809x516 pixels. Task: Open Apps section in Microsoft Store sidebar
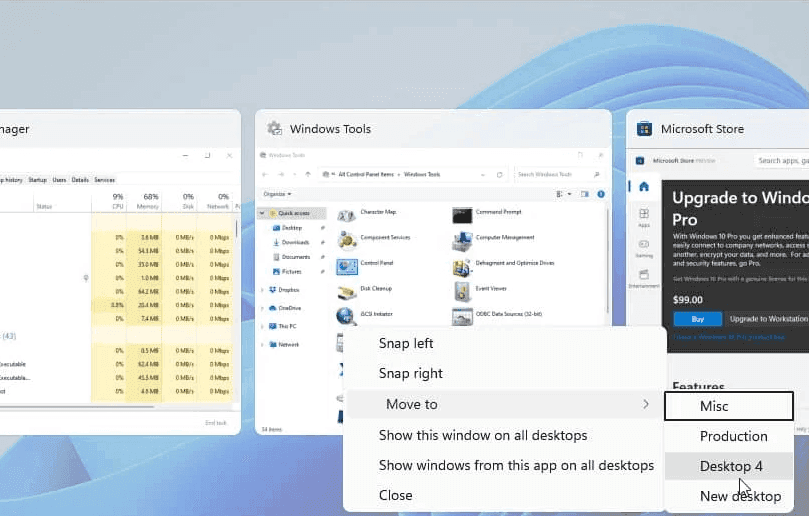644,217
